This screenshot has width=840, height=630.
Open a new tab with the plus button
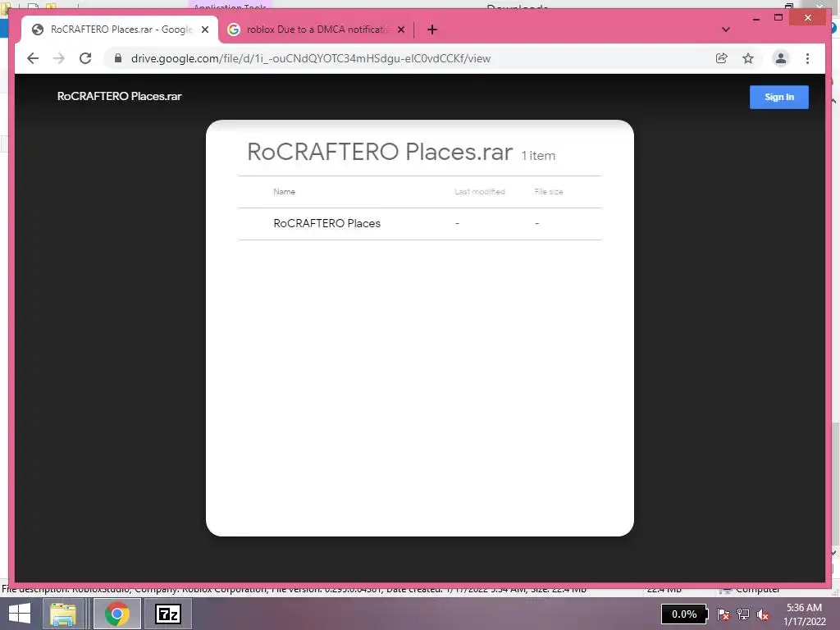click(x=432, y=30)
